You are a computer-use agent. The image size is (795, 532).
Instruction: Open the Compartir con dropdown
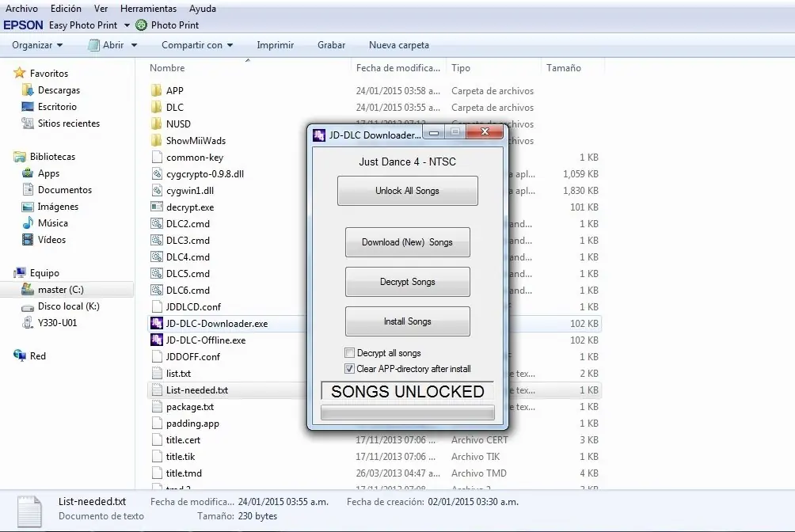(x=197, y=45)
